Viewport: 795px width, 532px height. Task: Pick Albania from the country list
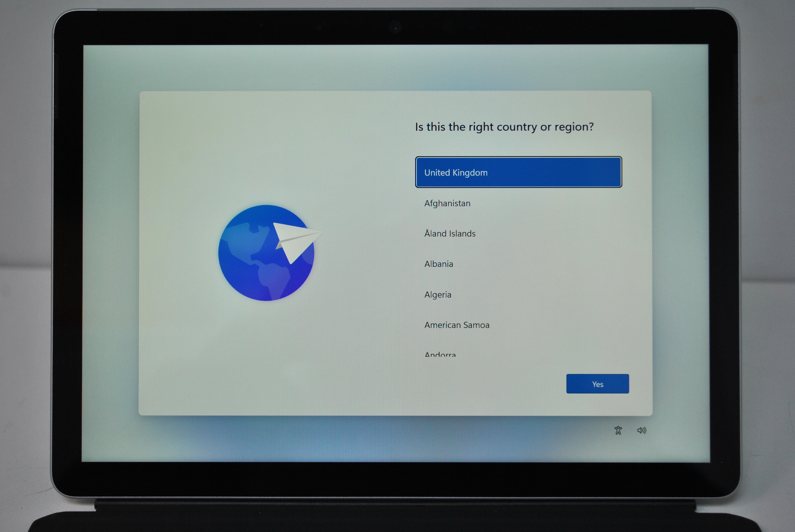[x=438, y=264]
